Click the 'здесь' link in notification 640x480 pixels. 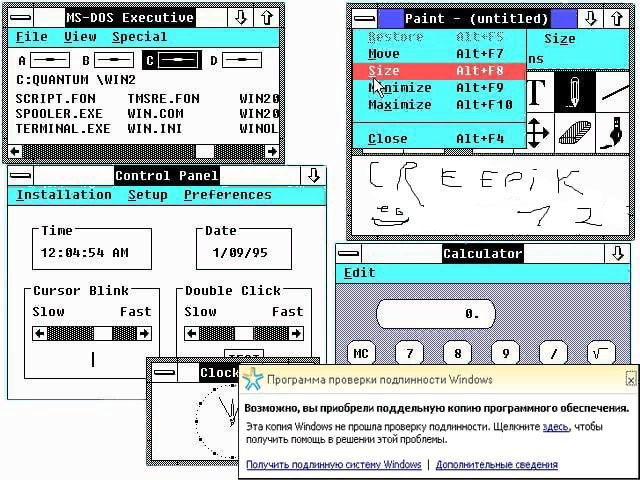[556, 427]
